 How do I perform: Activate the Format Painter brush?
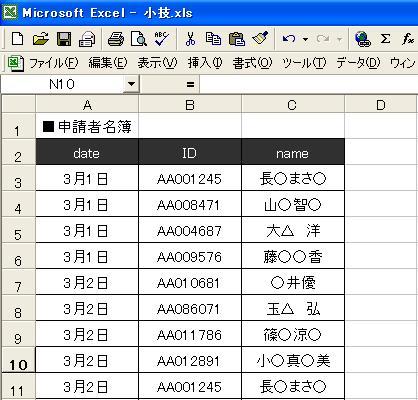(x=260, y=39)
